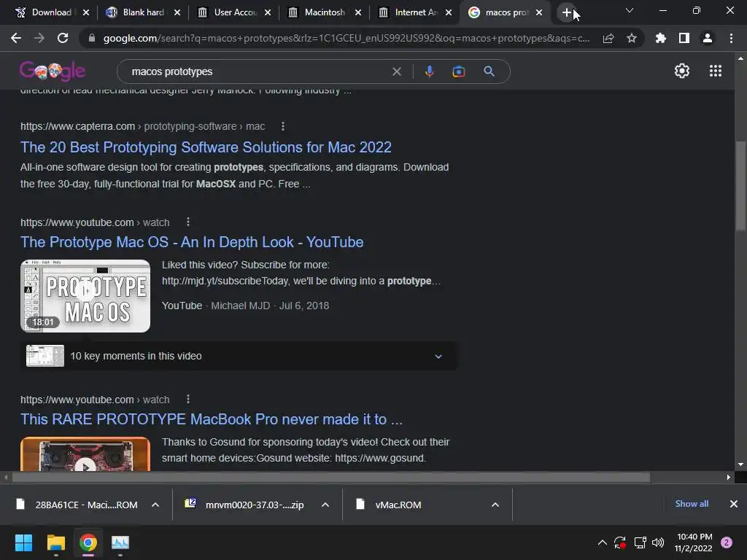Open the clock and date 10:40 PM

point(694,542)
